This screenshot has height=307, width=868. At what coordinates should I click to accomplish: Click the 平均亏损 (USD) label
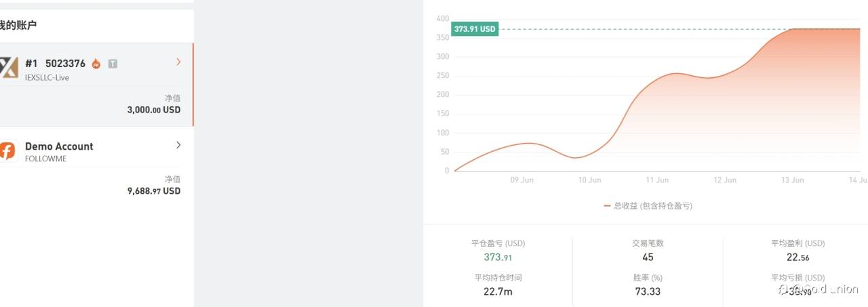[x=797, y=278]
